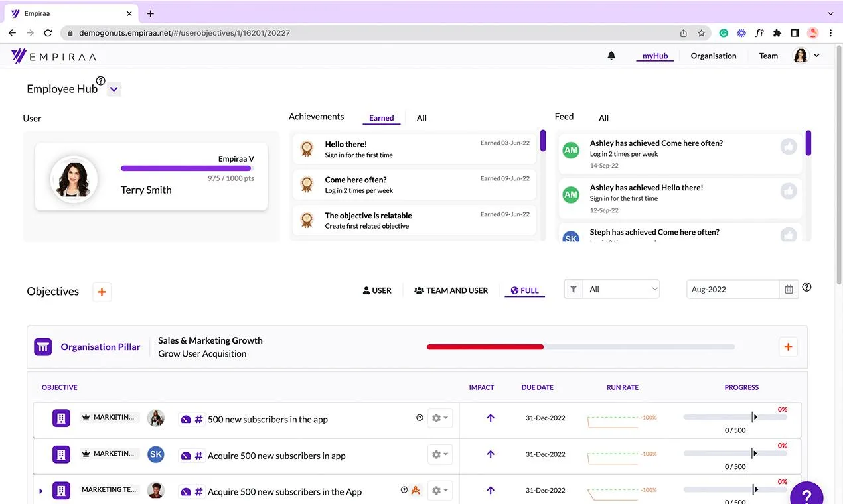Click the Aug-2022 date field

pyautogui.click(x=733, y=289)
